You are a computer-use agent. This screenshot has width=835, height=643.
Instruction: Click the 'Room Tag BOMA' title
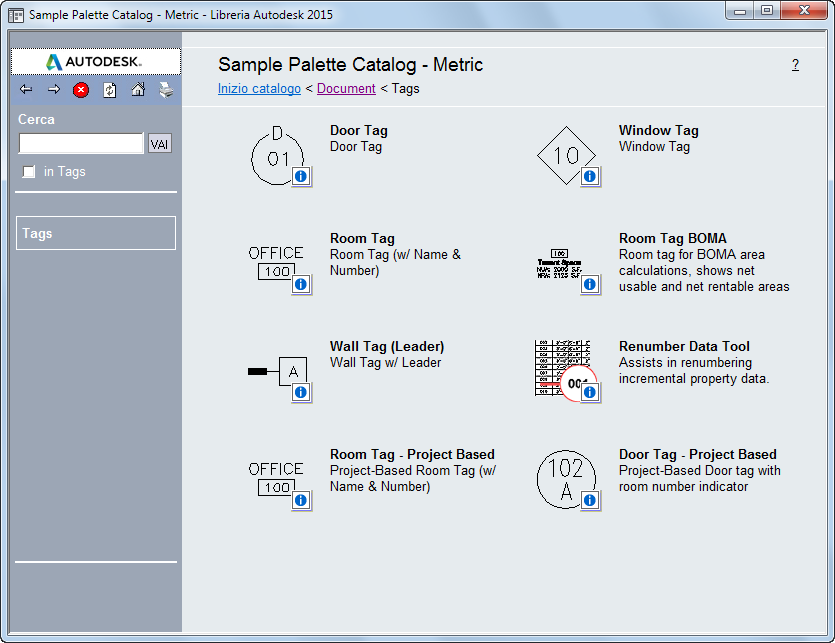pos(673,238)
